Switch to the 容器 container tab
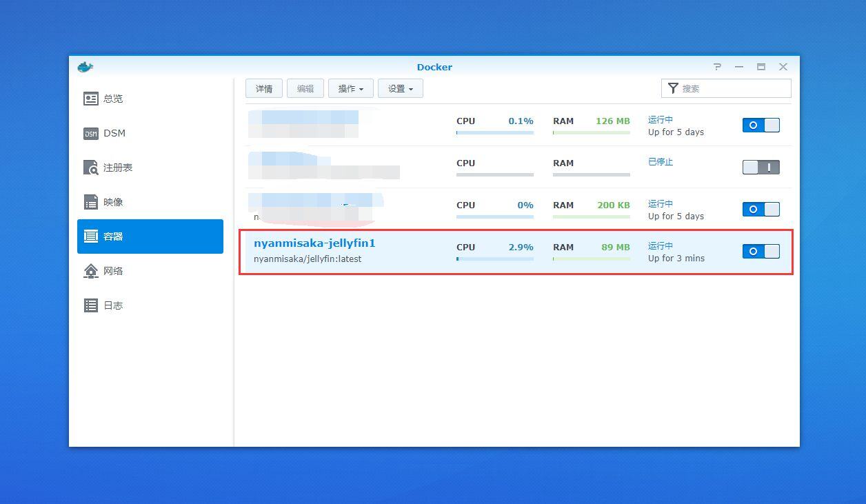Image resolution: width=866 pixels, height=504 pixels. tap(150, 236)
